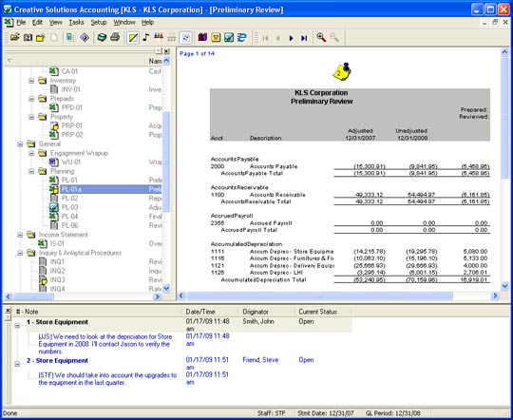This screenshot has height=420, width=513.
Task: Click the Internet Explorer style toolbar icon
Action: coord(242,37)
